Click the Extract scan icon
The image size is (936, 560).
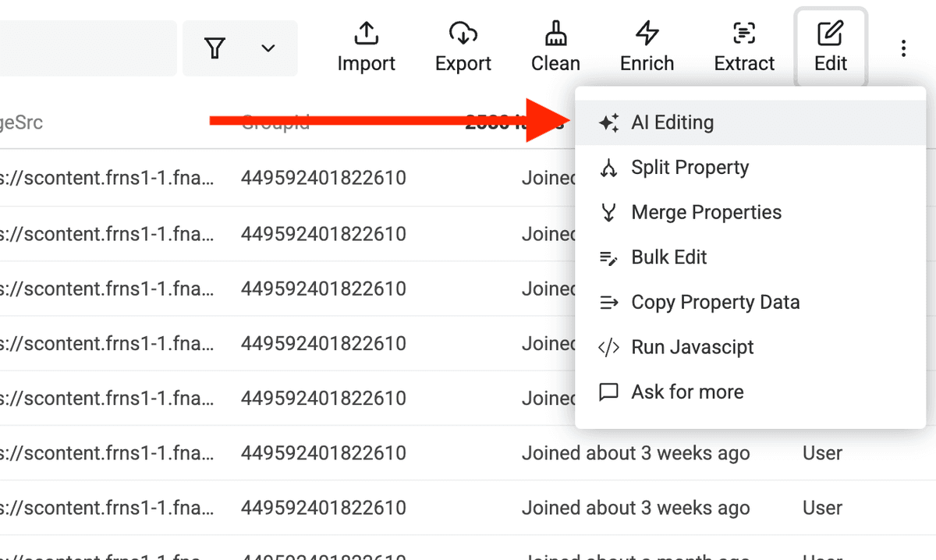pos(744,34)
